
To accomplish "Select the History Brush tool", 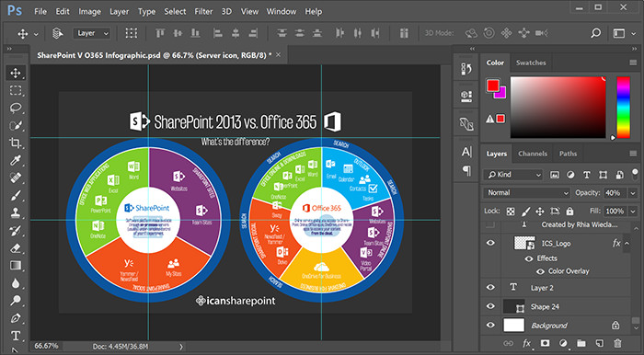I will (16, 230).
